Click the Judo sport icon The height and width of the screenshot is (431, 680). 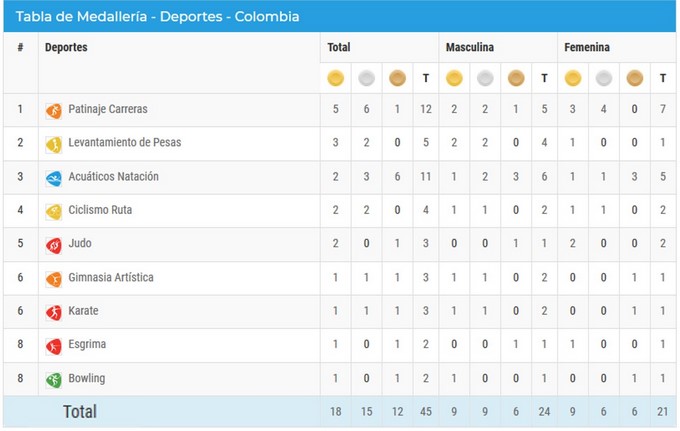(54, 245)
